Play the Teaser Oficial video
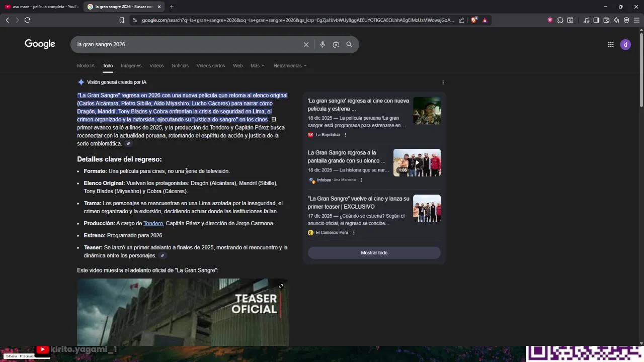 (x=183, y=312)
